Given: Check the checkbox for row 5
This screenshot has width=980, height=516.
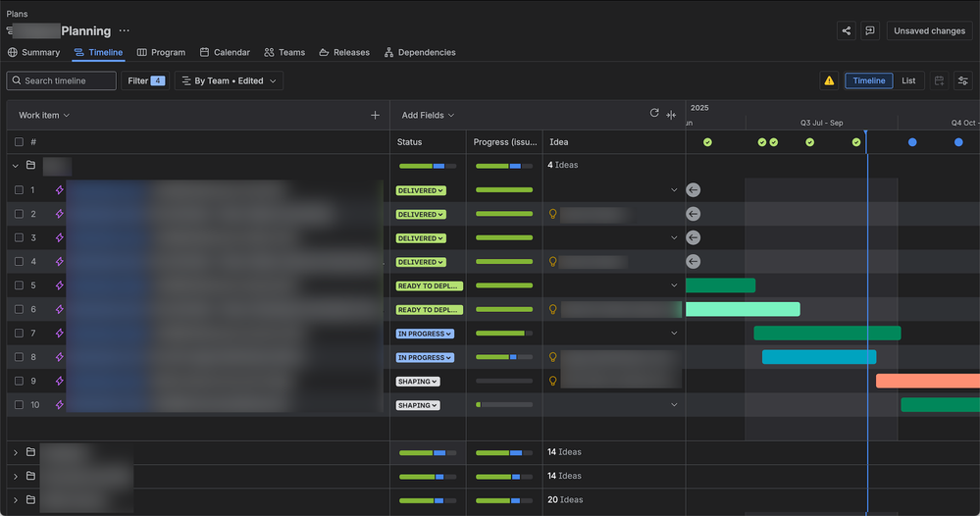Looking at the screenshot, I should (x=19, y=285).
